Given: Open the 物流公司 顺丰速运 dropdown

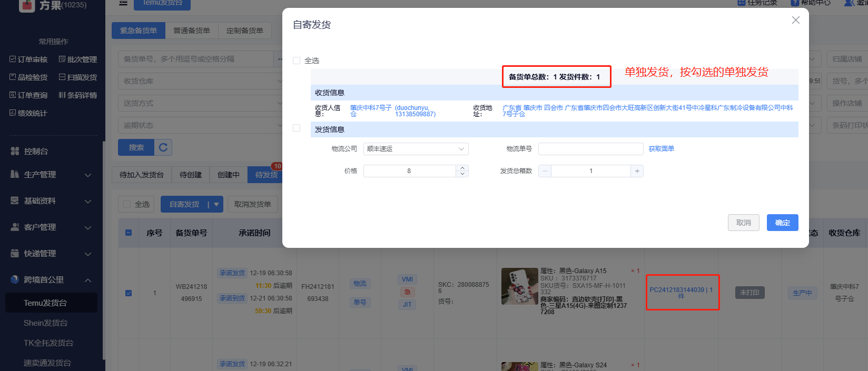Looking at the screenshot, I should pos(416,149).
